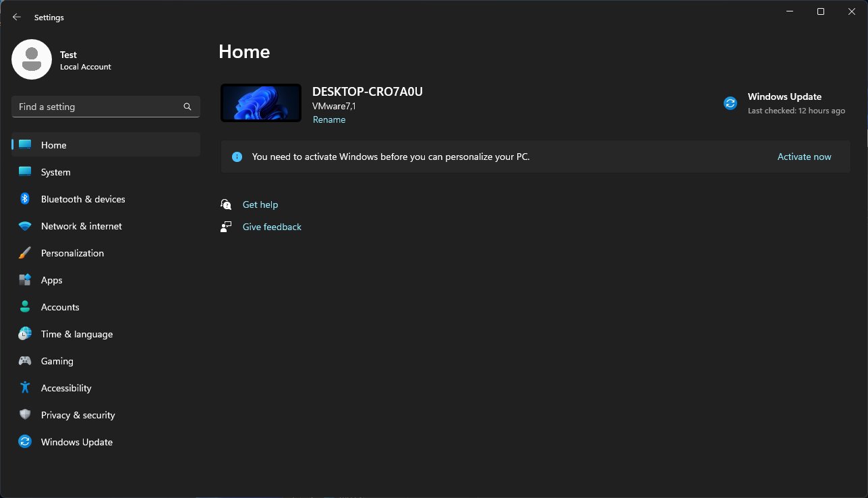Click the Windows Update sidebar icon
Screen dimensions: 868x498
pyautogui.click(x=25, y=442)
